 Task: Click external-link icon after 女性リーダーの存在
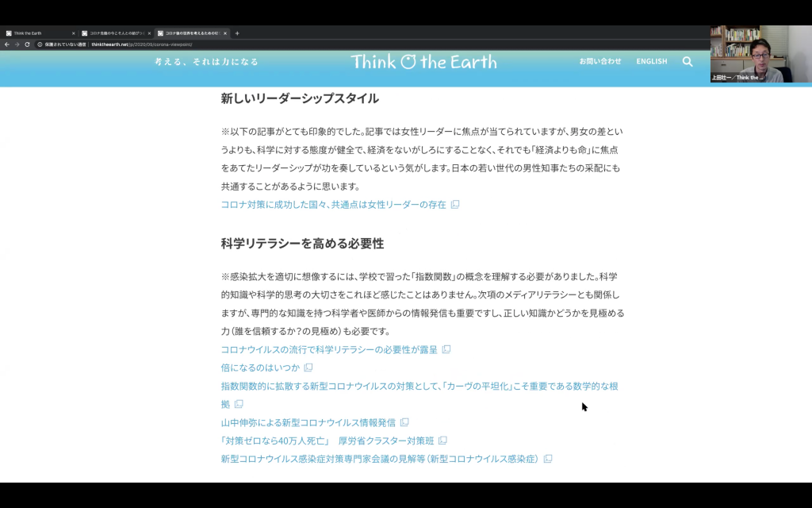[455, 204]
